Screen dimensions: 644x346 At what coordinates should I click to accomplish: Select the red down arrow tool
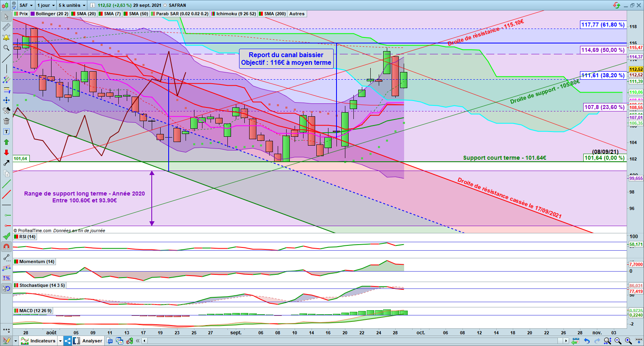pyautogui.click(x=6, y=152)
